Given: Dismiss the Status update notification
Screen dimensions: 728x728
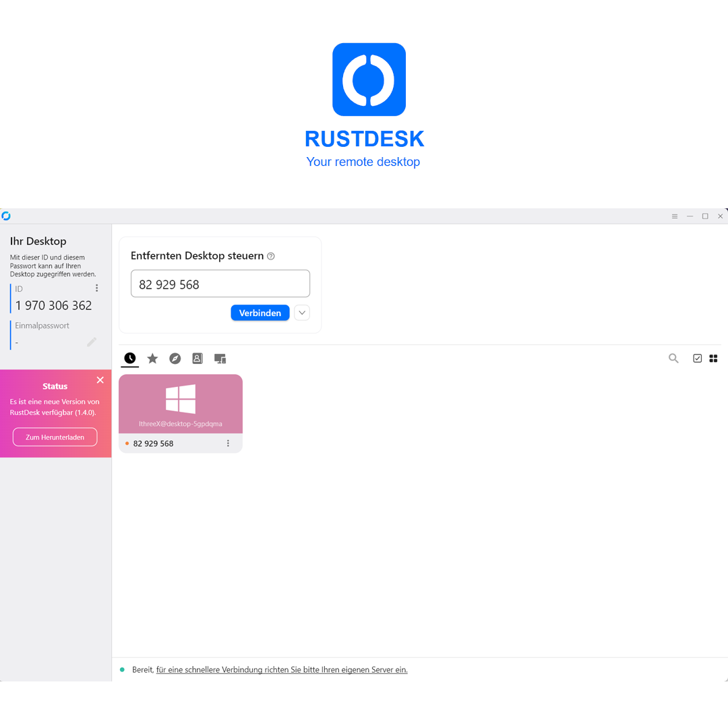Looking at the screenshot, I should (x=100, y=380).
